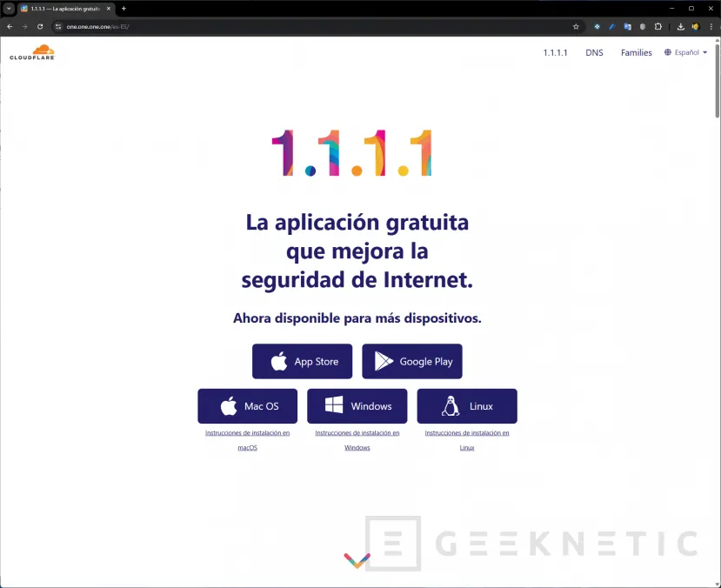Open the Google Play button
This screenshot has height=588, width=721.
click(412, 361)
